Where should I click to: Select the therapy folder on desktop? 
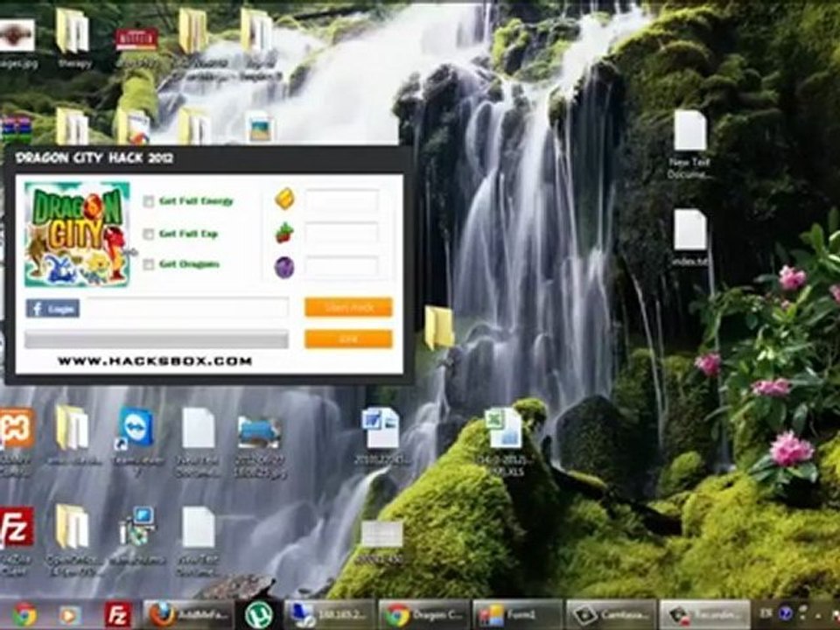(x=73, y=38)
